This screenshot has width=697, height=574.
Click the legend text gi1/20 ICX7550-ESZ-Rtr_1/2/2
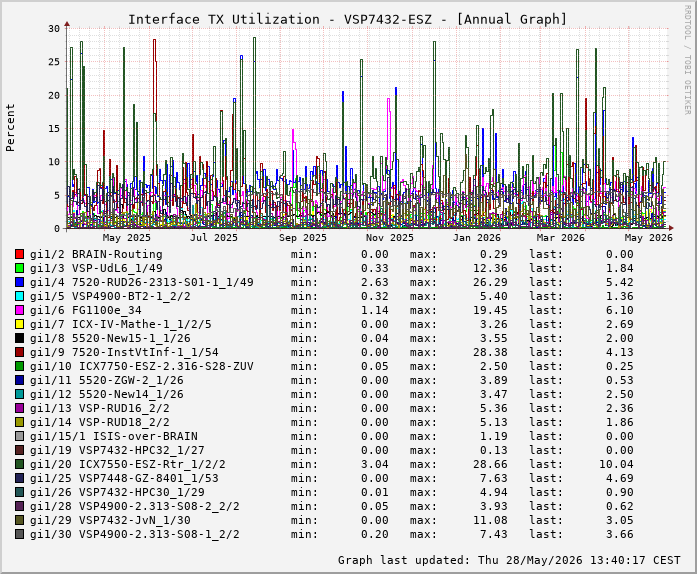coord(128,464)
